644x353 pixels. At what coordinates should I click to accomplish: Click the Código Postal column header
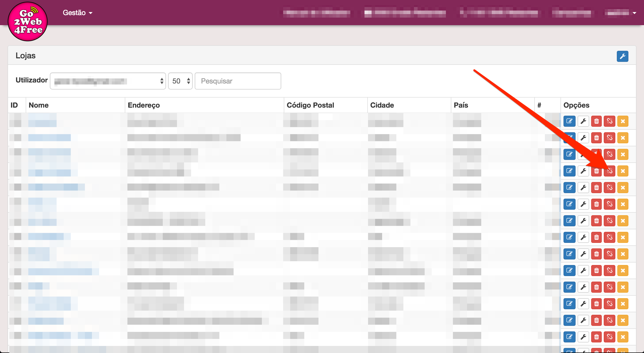[x=310, y=105]
